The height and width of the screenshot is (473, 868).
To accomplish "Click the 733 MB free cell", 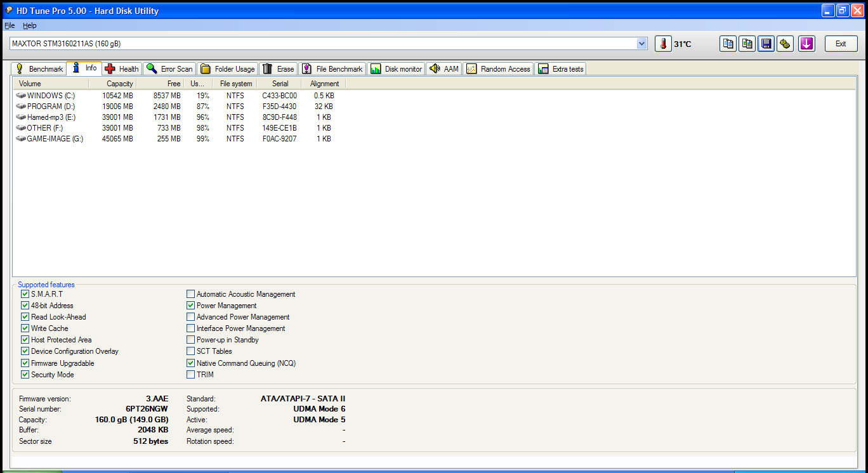I will click(169, 128).
